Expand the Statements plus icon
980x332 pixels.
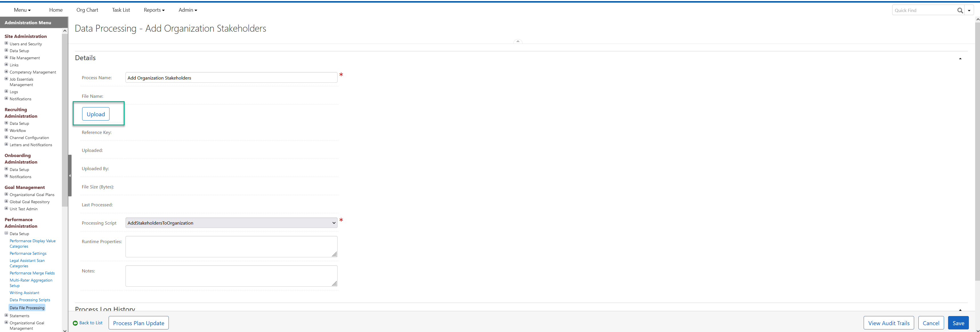pos(6,315)
